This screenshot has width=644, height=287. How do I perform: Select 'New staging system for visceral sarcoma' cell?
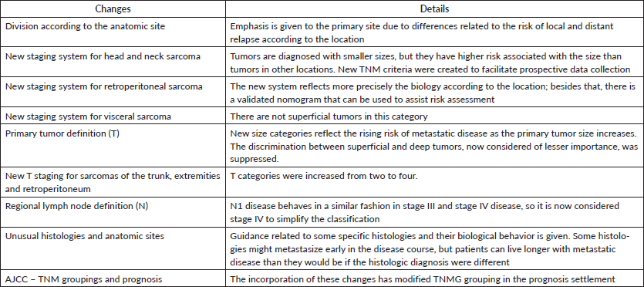(x=113, y=116)
